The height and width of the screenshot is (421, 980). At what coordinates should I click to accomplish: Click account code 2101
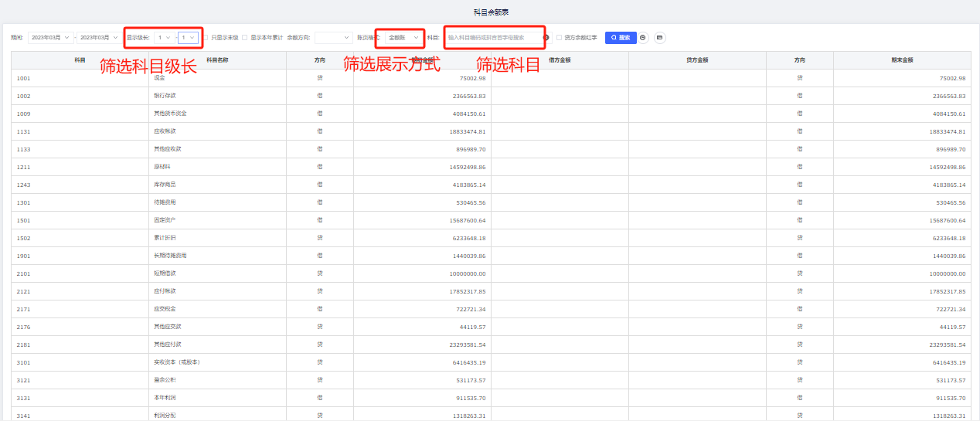click(23, 273)
